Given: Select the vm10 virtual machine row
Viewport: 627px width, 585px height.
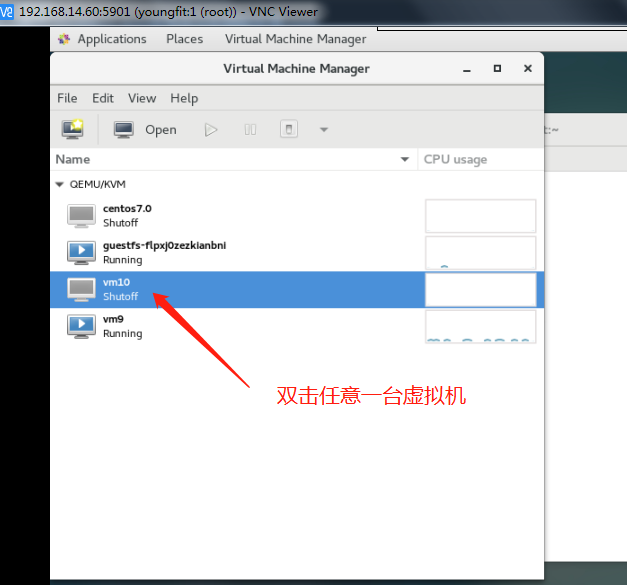Looking at the screenshot, I should [297, 290].
